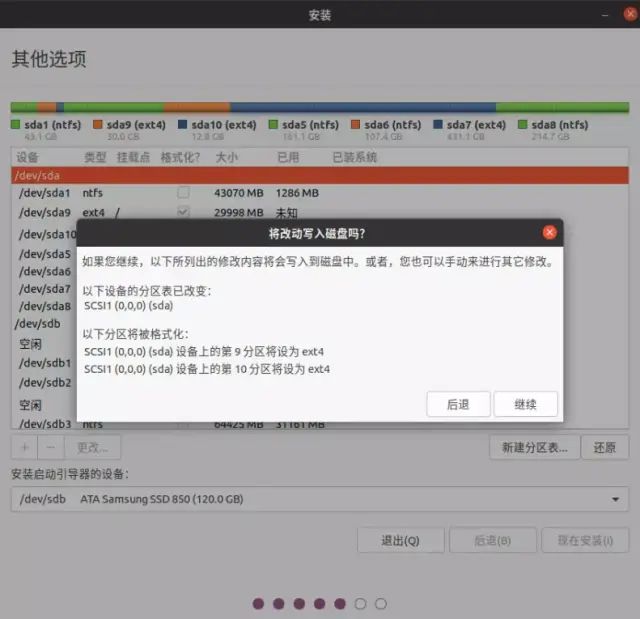Image resolution: width=640 pixels, height=619 pixels.
Task: Click the plus add-partition icon
Action: [x=26, y=447]
